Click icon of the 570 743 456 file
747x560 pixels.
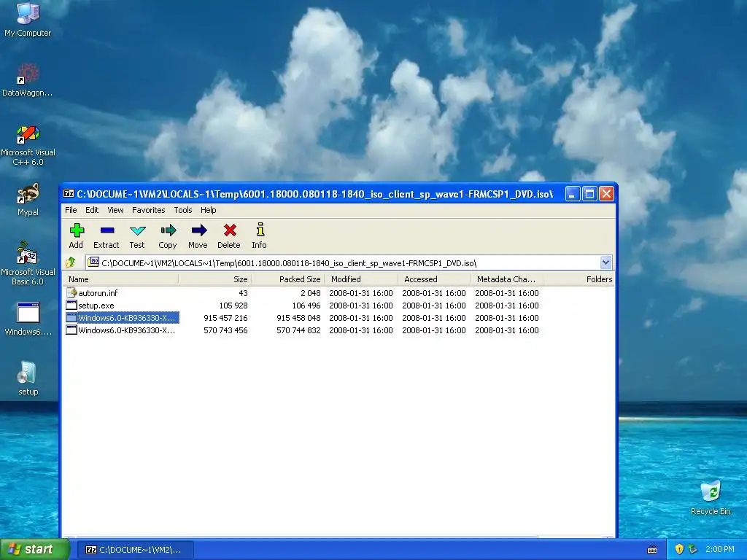coord(71,330)
